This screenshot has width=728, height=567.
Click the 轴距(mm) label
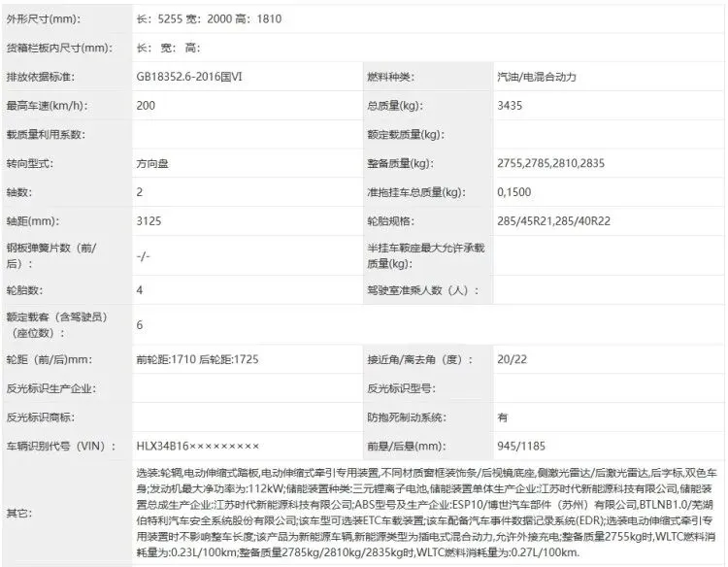[32, 221]
